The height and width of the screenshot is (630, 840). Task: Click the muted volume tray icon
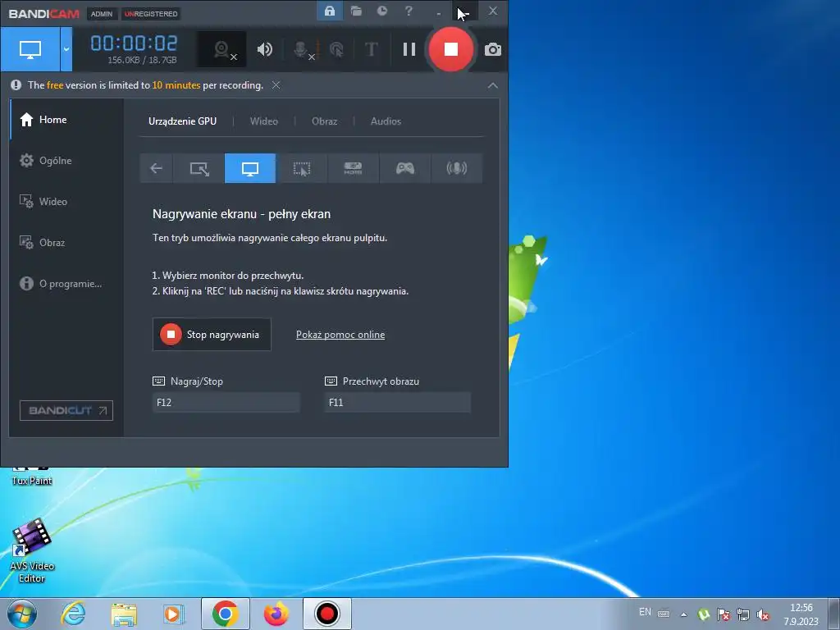coord(763,614)
